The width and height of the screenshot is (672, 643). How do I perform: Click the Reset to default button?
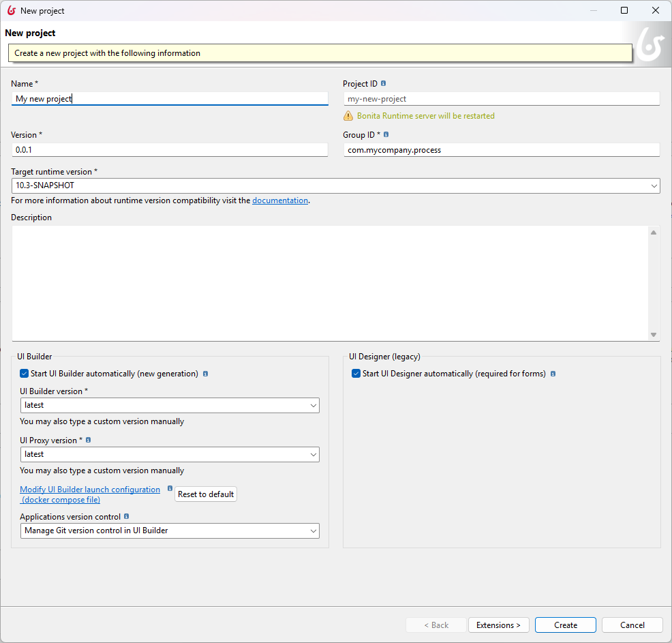coord(206,494)
